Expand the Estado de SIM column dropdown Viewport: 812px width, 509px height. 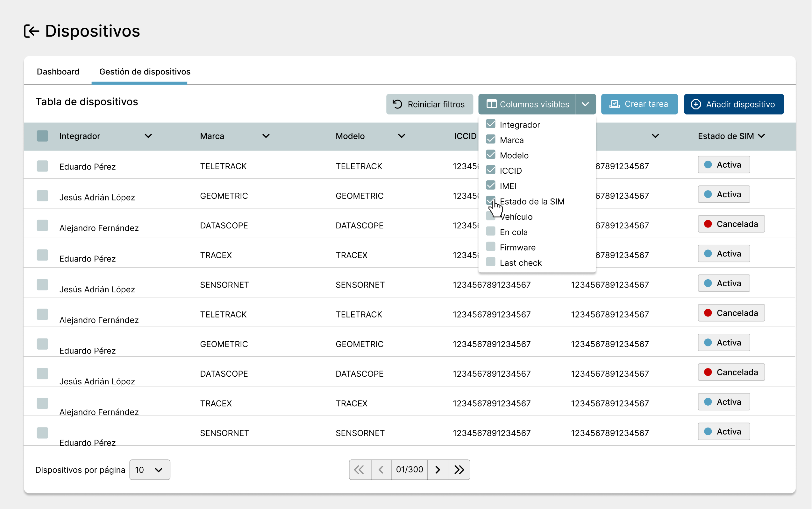(x=762, y=136)
